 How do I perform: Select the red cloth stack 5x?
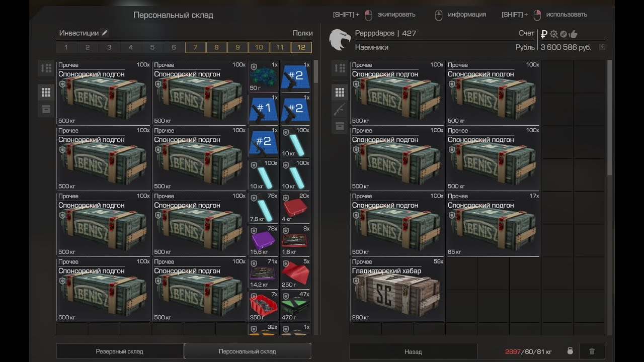[x=295, y=273]
